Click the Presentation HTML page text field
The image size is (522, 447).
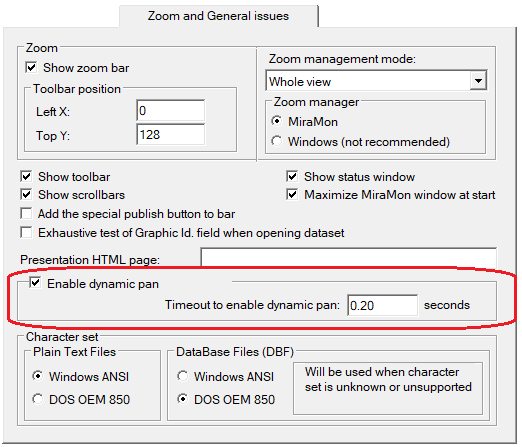pos(348,257)
